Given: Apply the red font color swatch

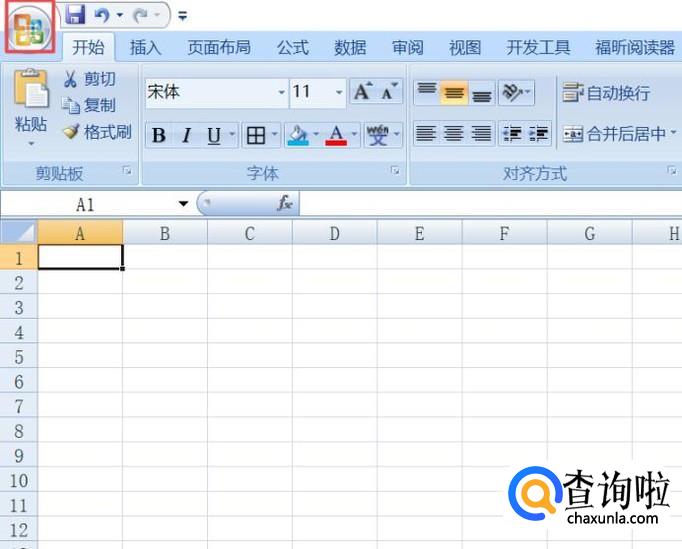Looking at the screenshot, I should tap(336, 136).
